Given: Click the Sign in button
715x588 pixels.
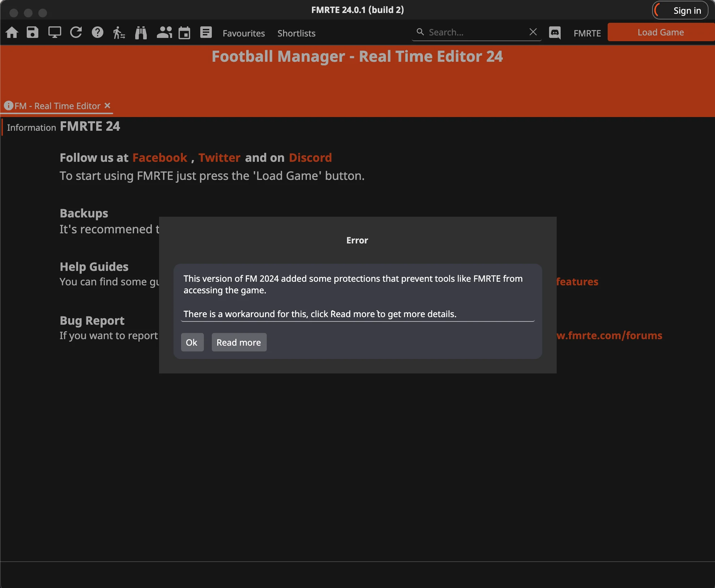Looking at the screenshot, I should tap(680, 10).
